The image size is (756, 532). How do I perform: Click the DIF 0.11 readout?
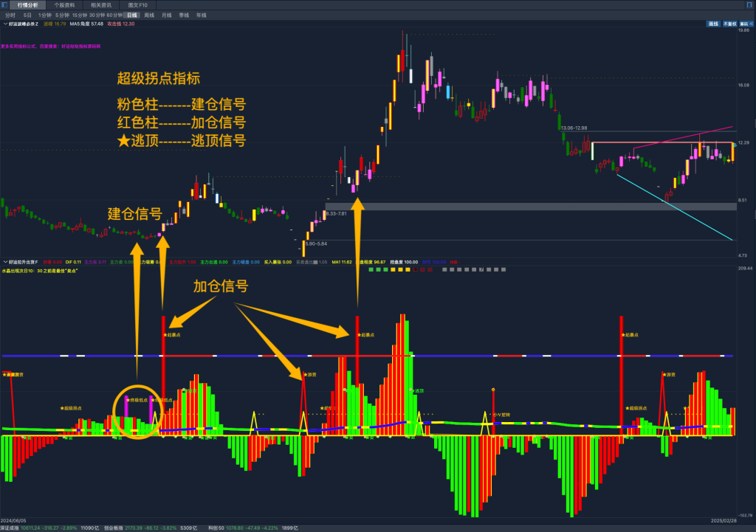point(73,262)
